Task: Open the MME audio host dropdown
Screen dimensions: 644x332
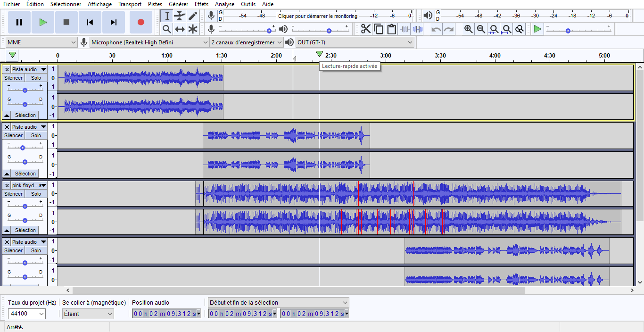Action: point(41,42)
